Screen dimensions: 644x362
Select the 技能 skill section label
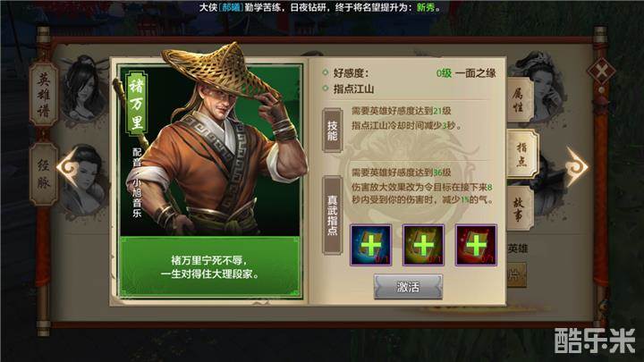click(x=332, y=130)
